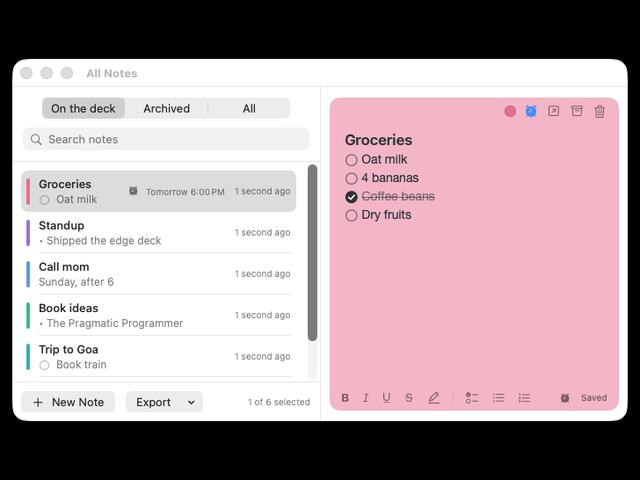Screen dimensions: 640x480
Task: Check off Oat milk in the note
Action: [x=351, y=160]
